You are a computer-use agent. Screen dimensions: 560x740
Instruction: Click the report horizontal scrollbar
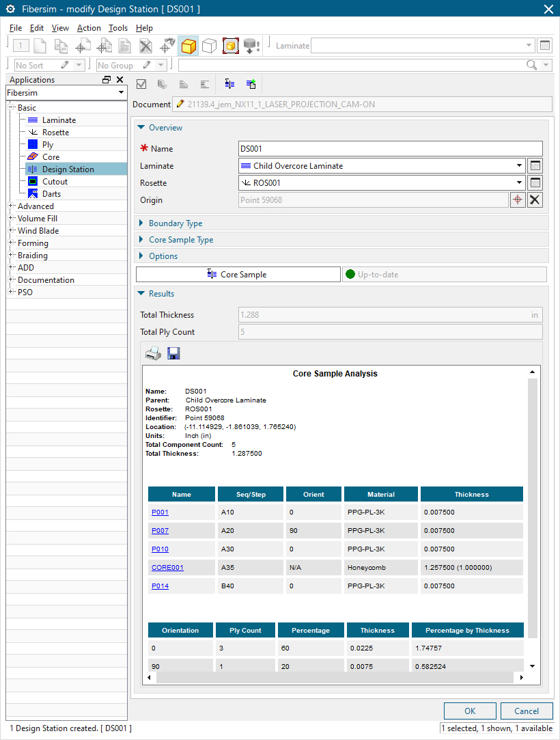click(335, 677)
